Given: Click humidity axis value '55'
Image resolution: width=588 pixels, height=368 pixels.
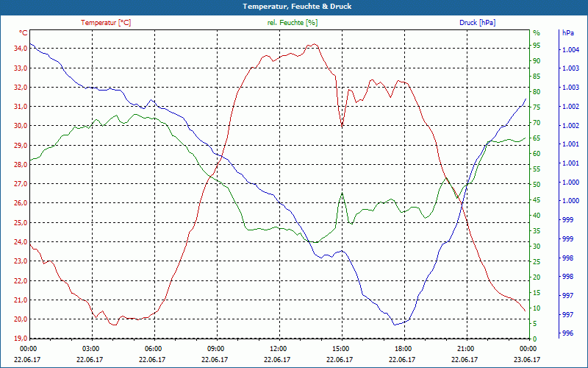Looking at the screenshot, I should coord(537,169).
